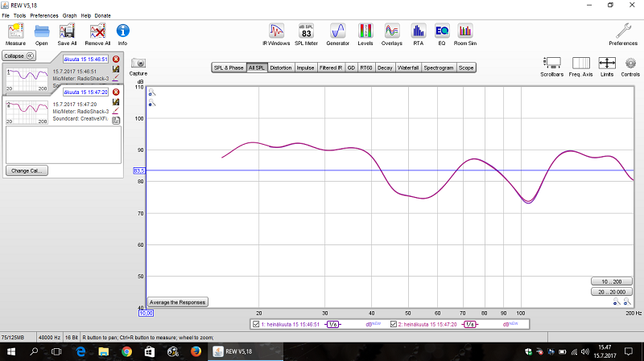Open the SPL Meter showing 83

307,34
